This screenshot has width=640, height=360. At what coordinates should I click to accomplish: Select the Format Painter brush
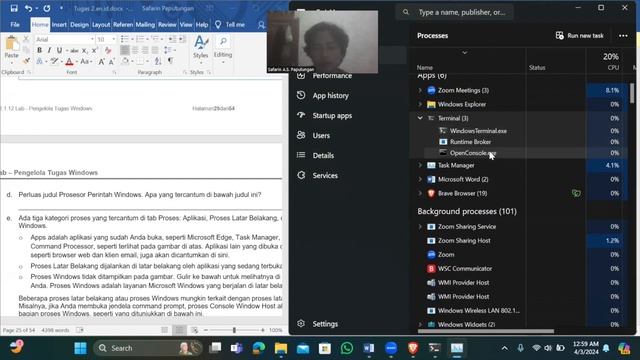click(x=26, y=61)
